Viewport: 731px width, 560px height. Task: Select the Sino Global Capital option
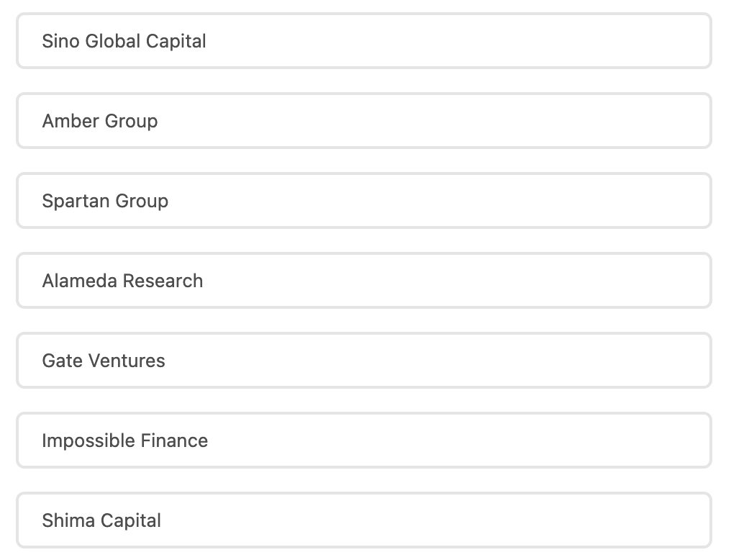point(363,41)
